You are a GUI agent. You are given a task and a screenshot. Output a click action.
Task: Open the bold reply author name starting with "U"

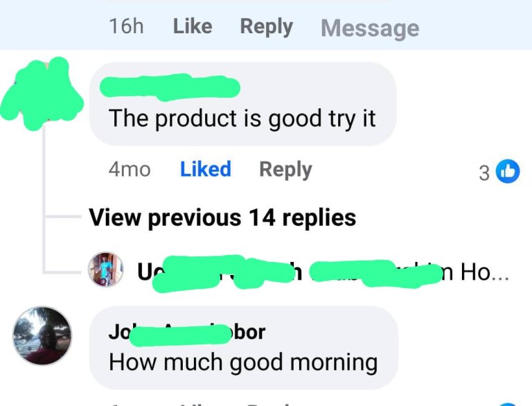pyautogui.click(x=220, y=272)
